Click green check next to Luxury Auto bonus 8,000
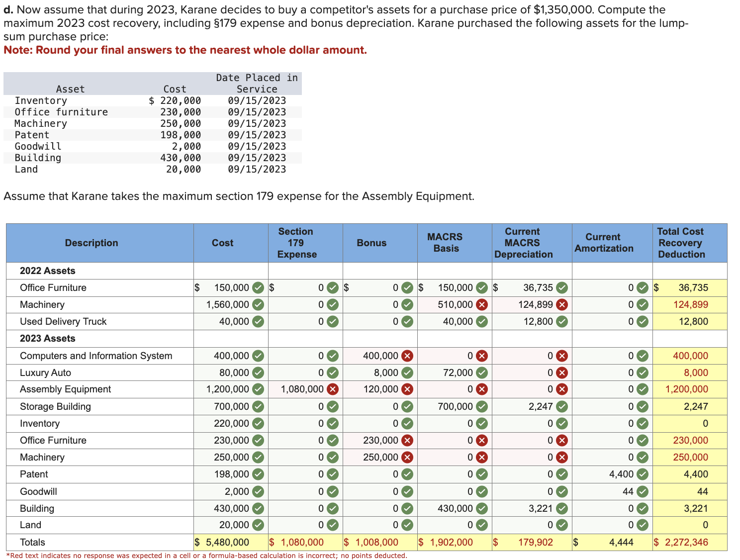Image resolution: width=740 pixels, height=560 pixels. coord(407,373)
